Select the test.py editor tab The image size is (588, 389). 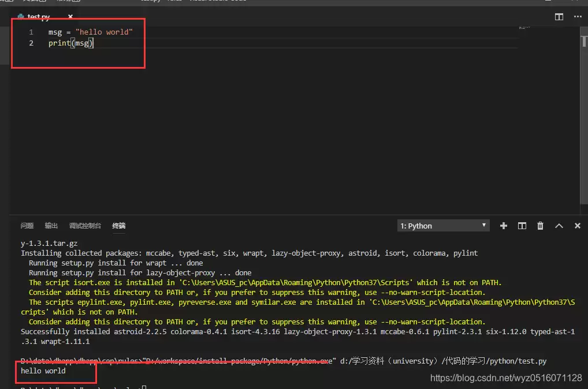click(x=38, y=17)
